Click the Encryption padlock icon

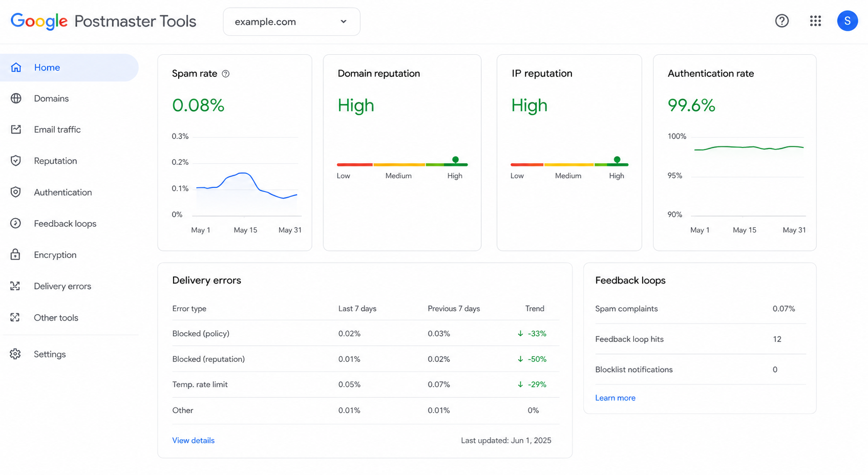click(x=16, y=254)
